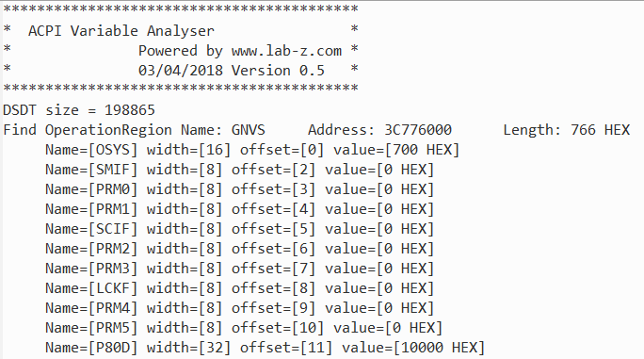Click the PRM3 offset value 7
The width and height of the screenshot is (644, 359).
[303, 269]
